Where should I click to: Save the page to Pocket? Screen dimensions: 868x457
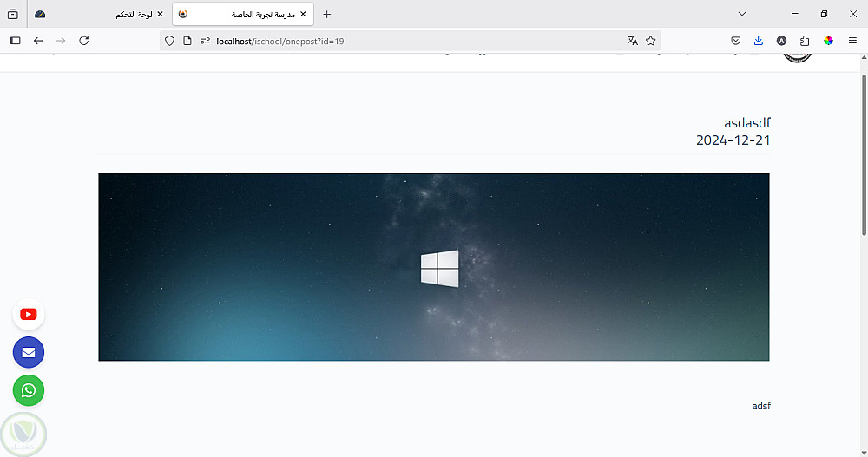[736, 41]
